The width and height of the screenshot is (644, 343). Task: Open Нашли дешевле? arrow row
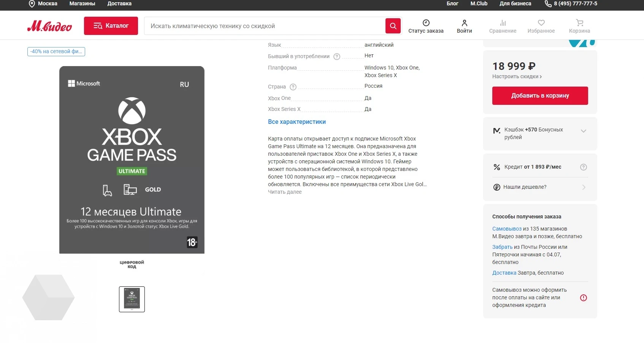click(540, 187)
